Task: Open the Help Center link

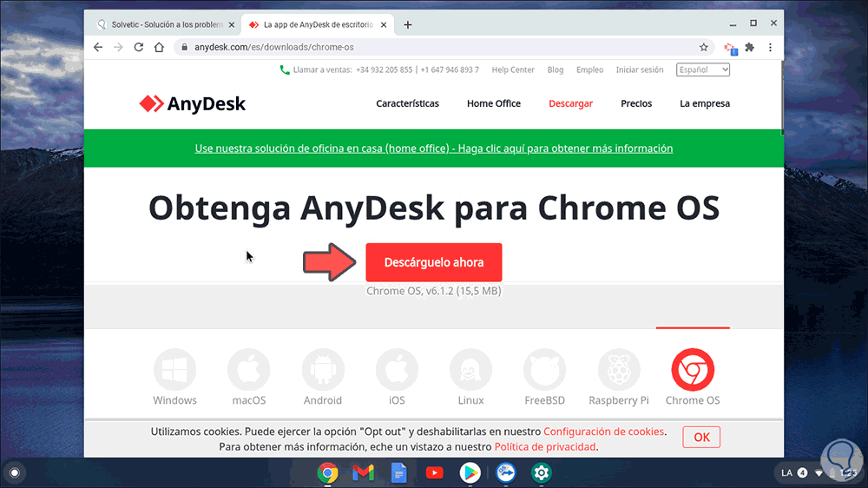Action: point(513,69)
